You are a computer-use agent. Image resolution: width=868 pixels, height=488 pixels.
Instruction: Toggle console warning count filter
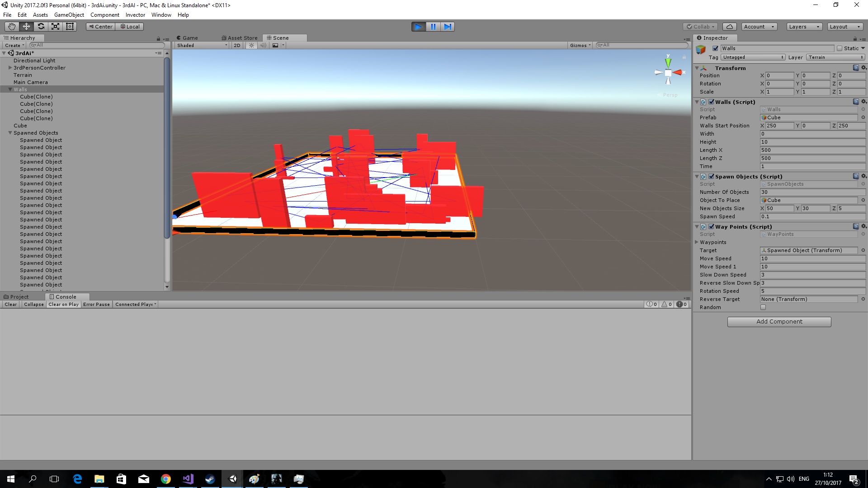(667, 305)
